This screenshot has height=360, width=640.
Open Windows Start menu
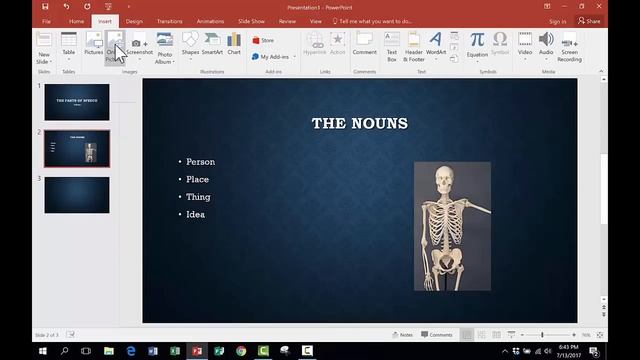tap(42, 351)
